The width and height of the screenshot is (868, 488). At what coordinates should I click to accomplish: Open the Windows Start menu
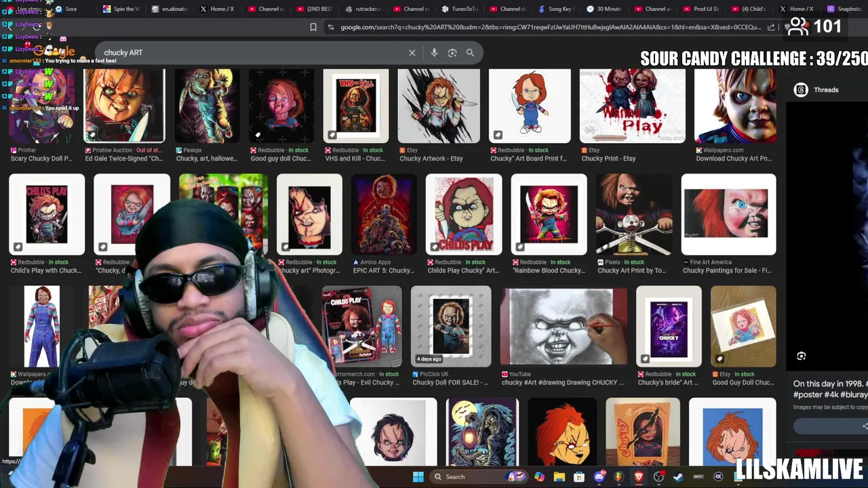tap(418, 476)
